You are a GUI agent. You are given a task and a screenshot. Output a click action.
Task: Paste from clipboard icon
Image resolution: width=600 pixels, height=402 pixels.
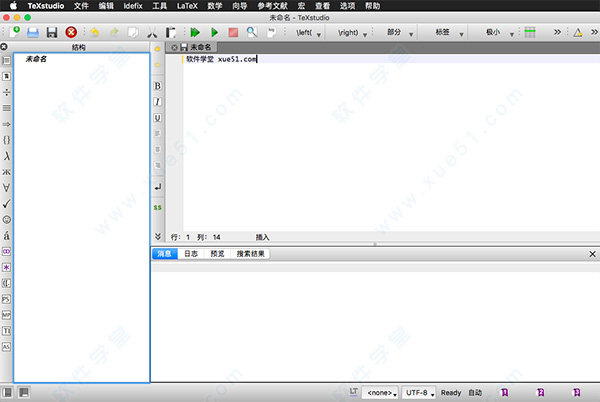coord(171,33)
